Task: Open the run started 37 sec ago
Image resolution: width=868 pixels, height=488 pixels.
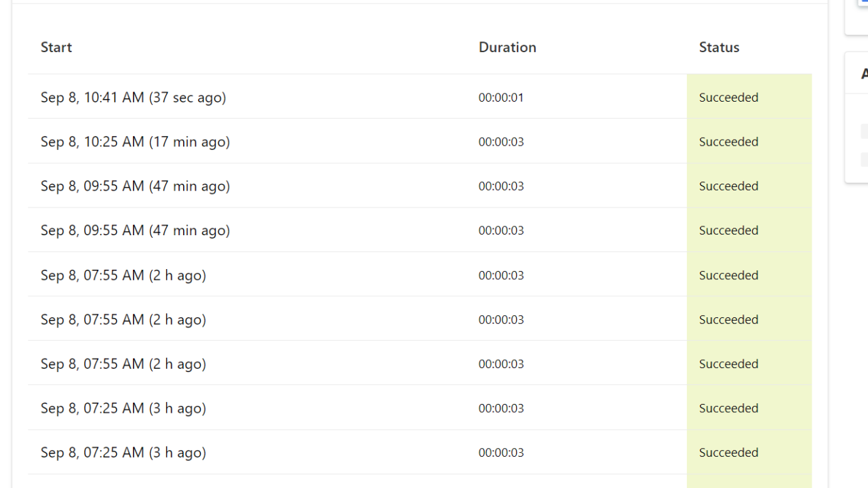Action: (134, 98)
